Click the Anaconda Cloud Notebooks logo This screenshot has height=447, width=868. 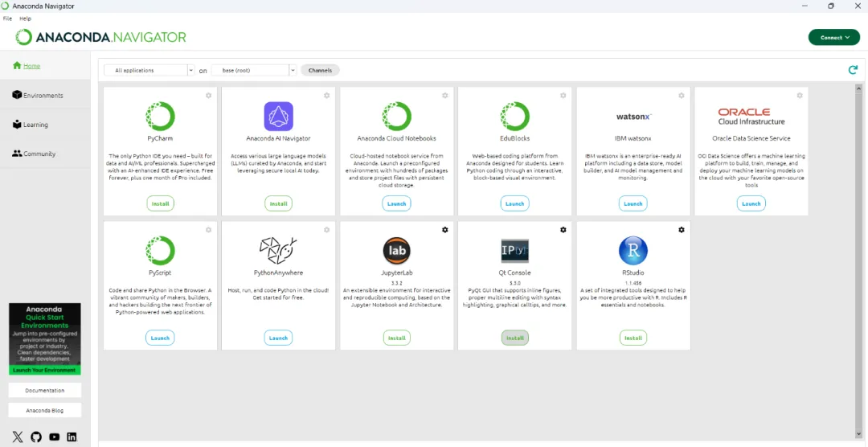click(x=396, y=117)
